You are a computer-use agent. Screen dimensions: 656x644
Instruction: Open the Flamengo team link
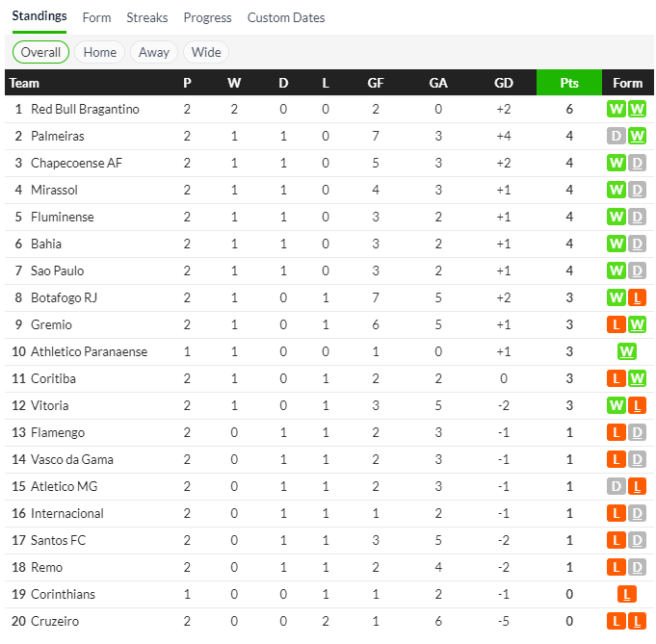[58, 433]
